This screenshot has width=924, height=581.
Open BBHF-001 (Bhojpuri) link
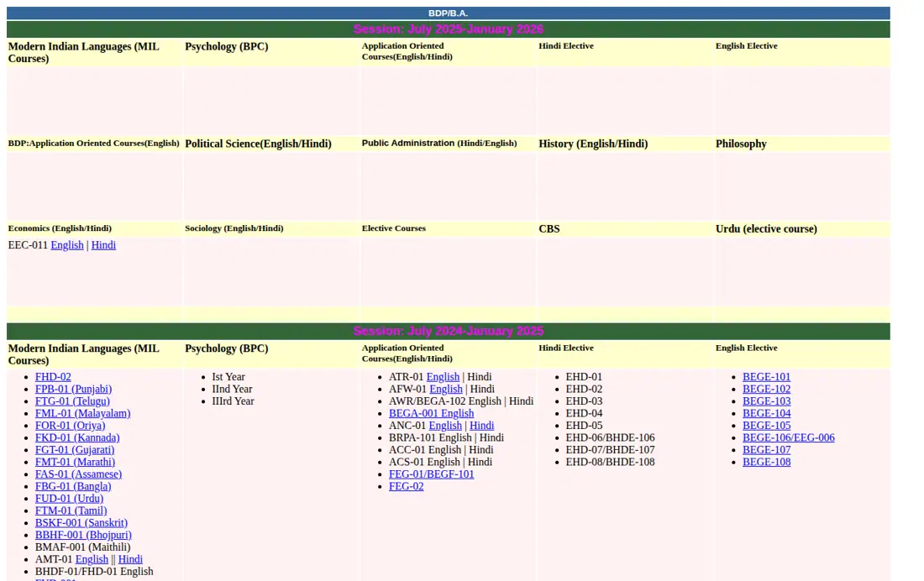coord(84,535)
